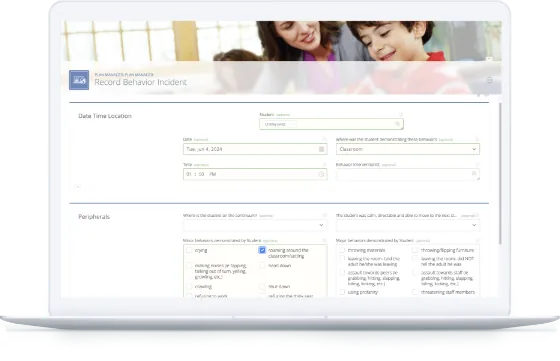Click the Student input field
The width and height of the screenshot is (560, 361).
point(331,124)
